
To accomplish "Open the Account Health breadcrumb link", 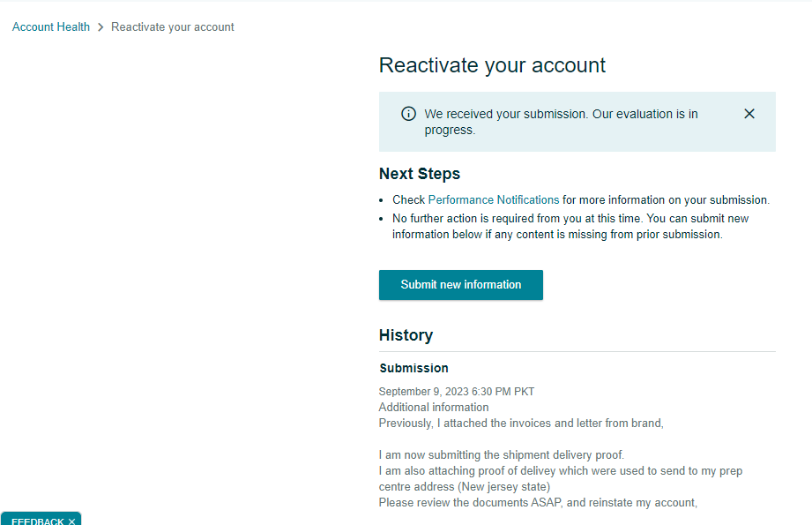I will click(x=51, y=27).
